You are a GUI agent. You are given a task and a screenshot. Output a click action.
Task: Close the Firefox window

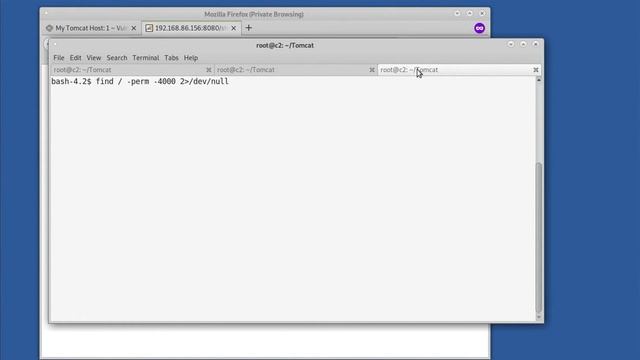[x=482, y=13]
